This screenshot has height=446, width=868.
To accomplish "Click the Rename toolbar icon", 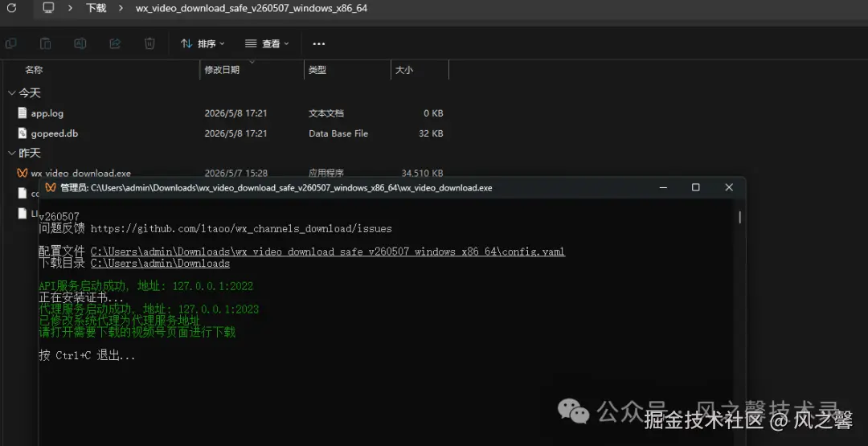I will (80, 43).
